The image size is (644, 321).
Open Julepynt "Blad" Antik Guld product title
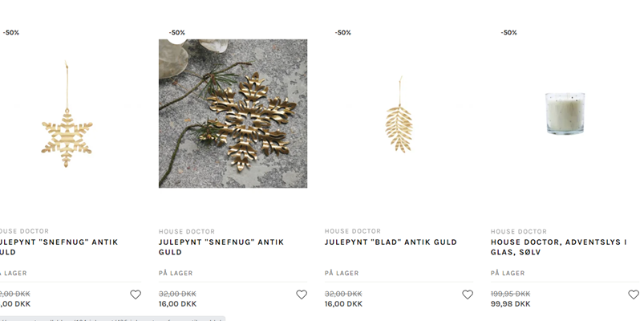(391, 242)
